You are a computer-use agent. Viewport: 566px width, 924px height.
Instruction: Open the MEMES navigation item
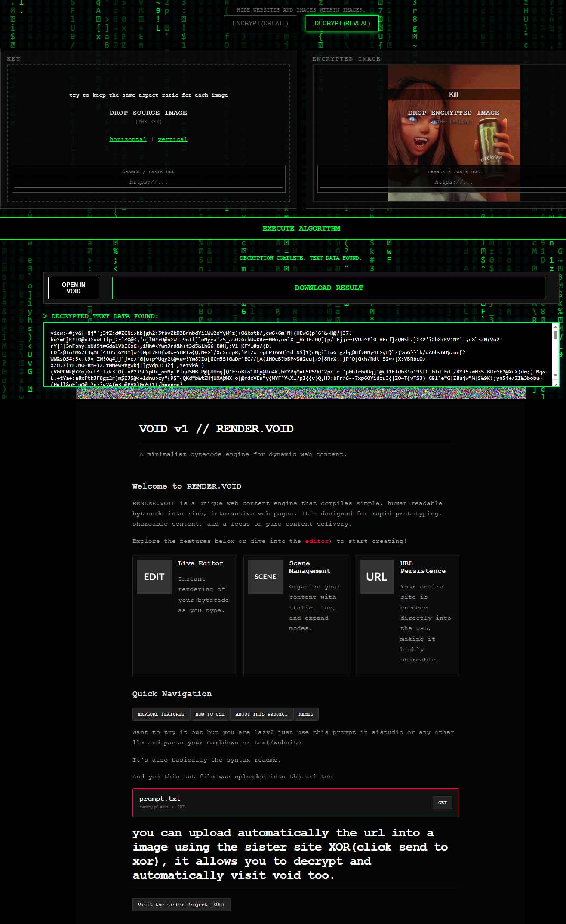click(306, 714)
